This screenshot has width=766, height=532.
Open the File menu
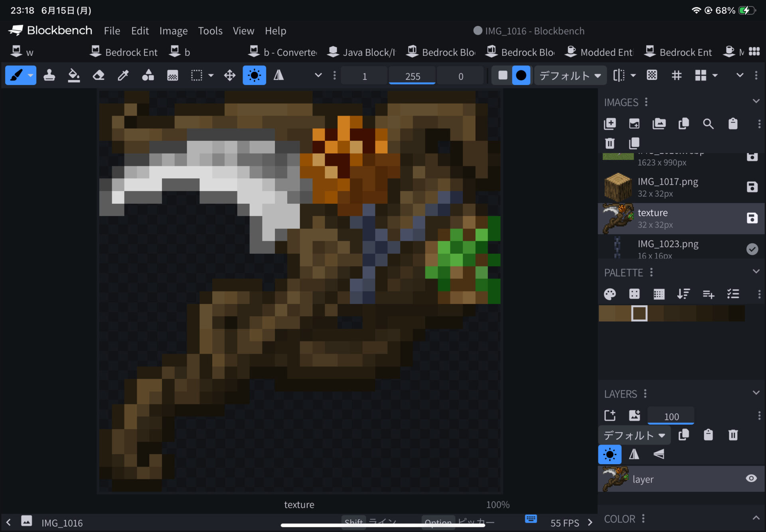pos(112,31)
